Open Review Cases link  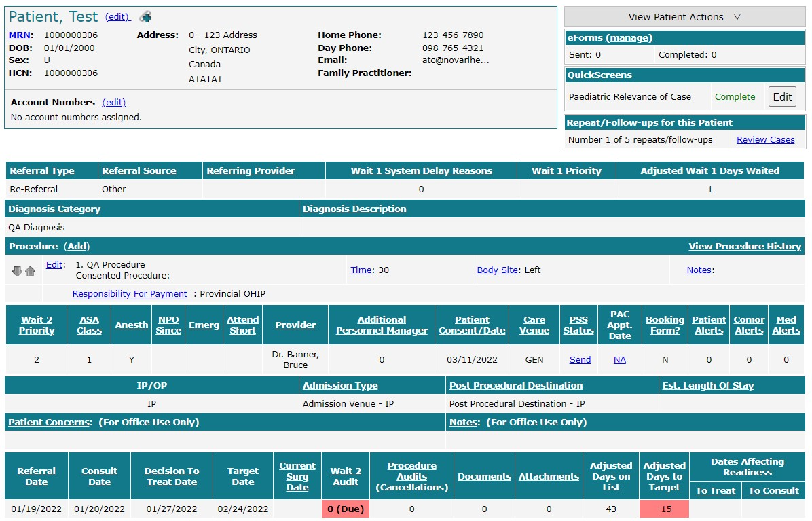tap(765, 140)
